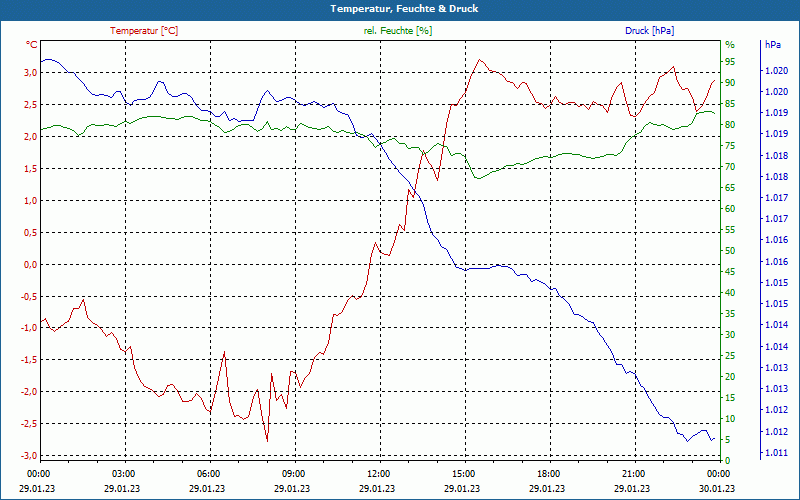This screenshot has width=800, height=500.
Task: Select the green 'rel. Feuchte [%]' legend label
Action: [x=397, y=31]
